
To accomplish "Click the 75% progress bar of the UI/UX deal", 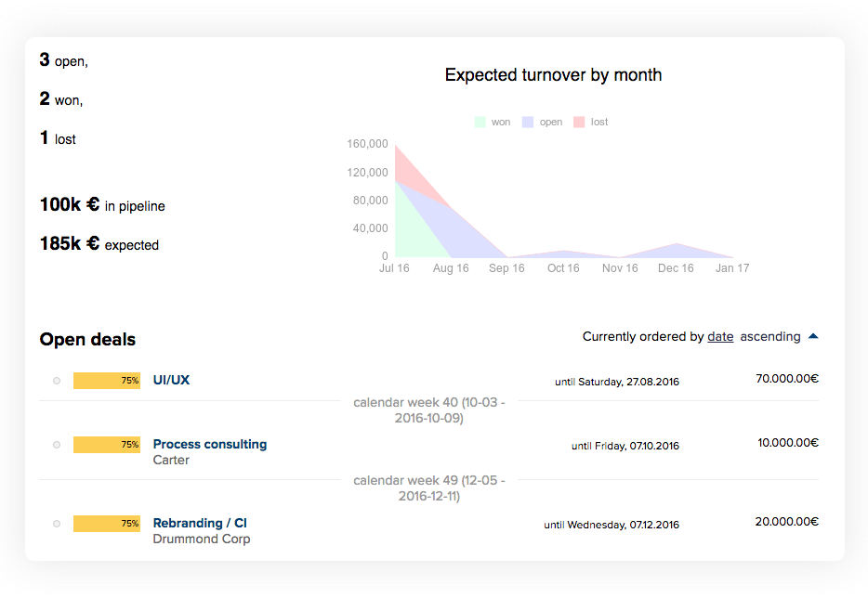I will 106,380.
